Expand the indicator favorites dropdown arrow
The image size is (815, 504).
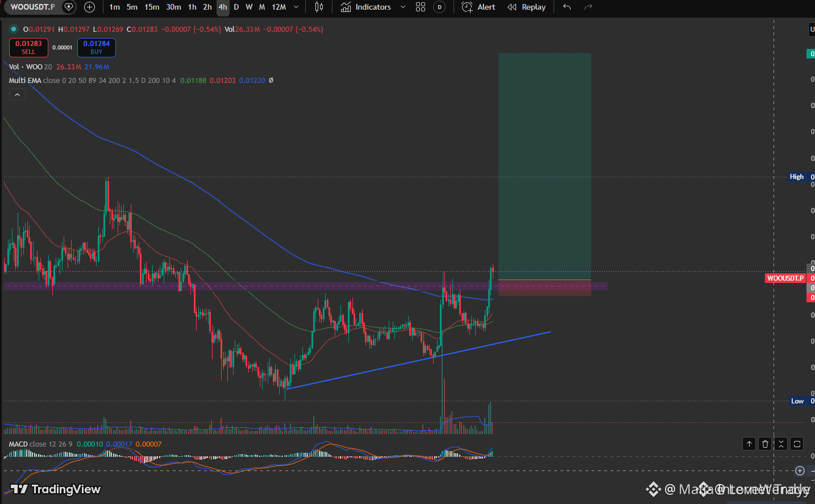[403, 7]
